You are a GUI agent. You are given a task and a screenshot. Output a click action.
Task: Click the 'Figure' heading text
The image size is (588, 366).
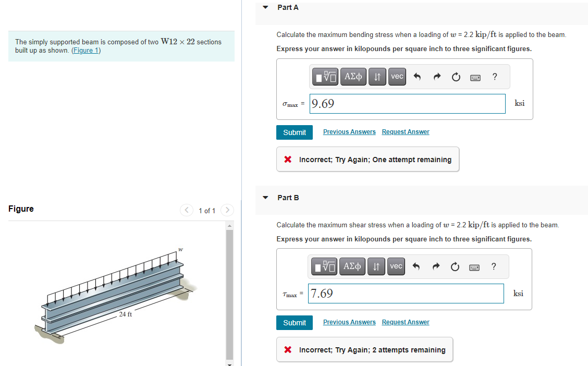[x=21, y=209]
